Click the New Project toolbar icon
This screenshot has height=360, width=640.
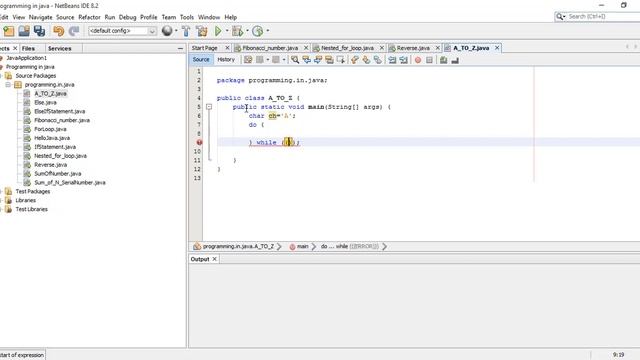pyautogui.click(x=9, y=31)
